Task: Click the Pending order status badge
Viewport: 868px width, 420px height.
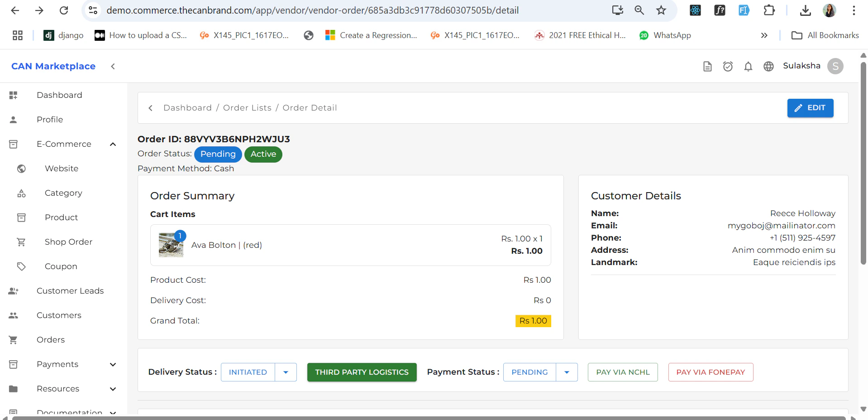Action: [218, 154]
